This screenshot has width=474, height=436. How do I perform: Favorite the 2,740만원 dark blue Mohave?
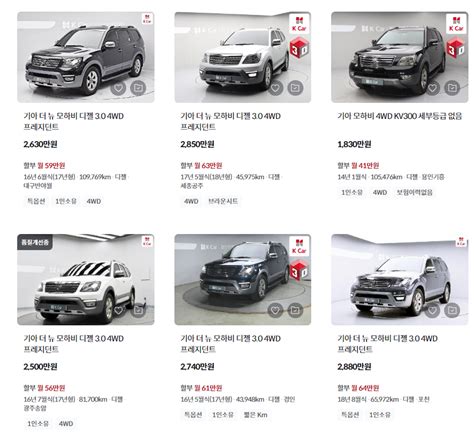click(x=275, y=310)
